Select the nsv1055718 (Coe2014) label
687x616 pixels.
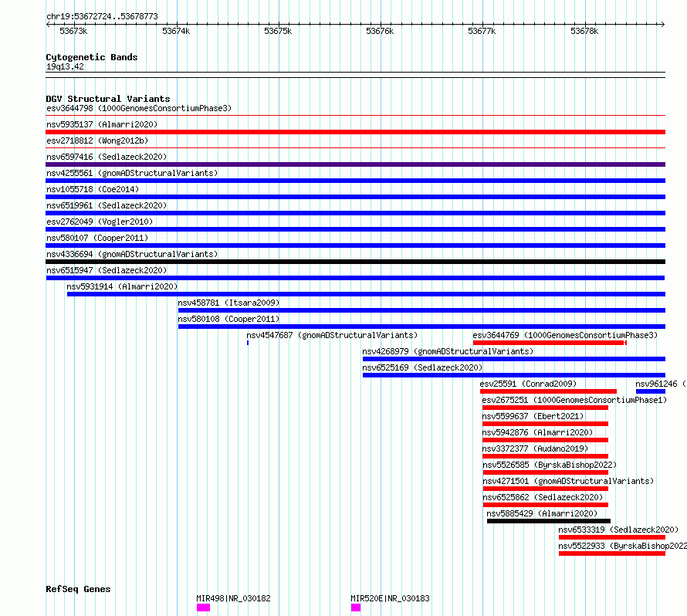point(93,189)
